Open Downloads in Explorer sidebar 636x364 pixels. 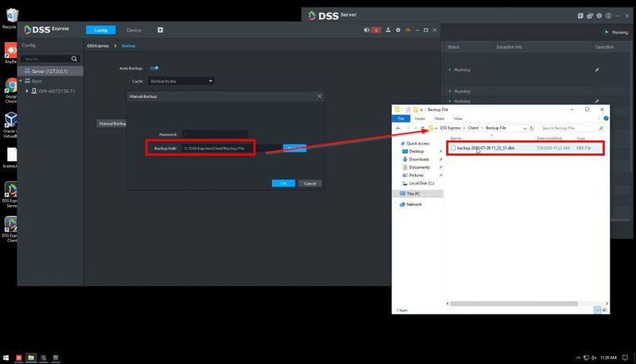coord(419,159)
